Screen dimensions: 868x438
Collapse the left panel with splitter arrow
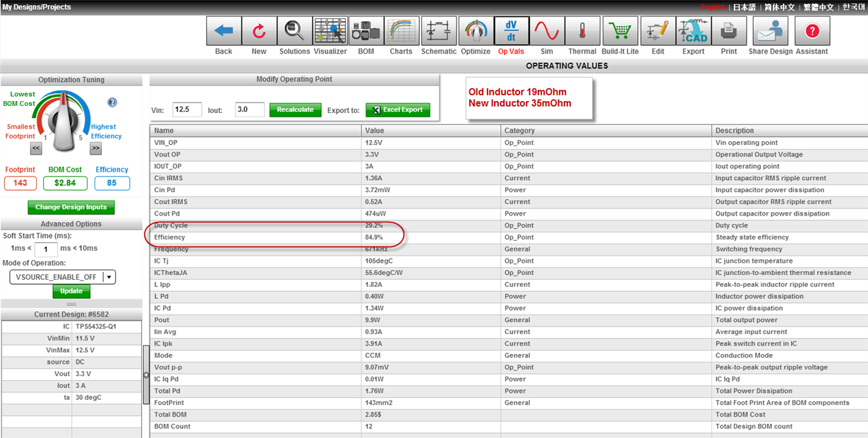146,375
